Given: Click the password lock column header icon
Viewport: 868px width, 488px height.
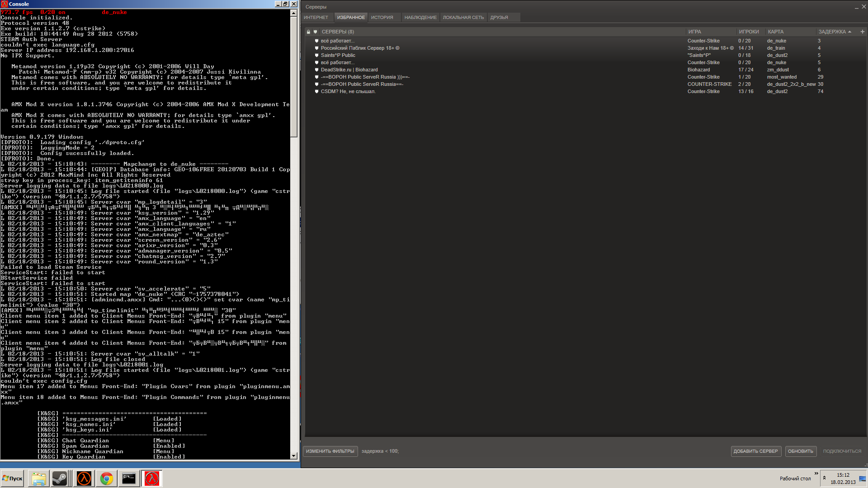Looking at the screenshot, I should click(308, 32).
